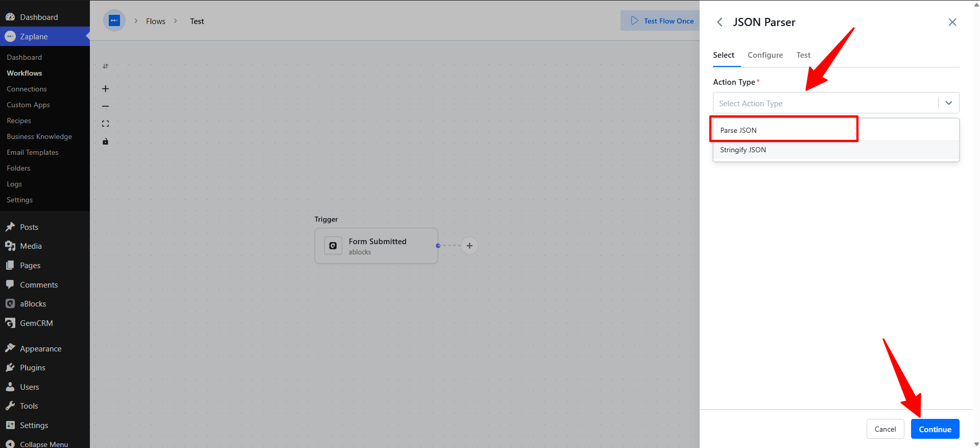Click the Comments bubble icon

(x=10, y=285)
